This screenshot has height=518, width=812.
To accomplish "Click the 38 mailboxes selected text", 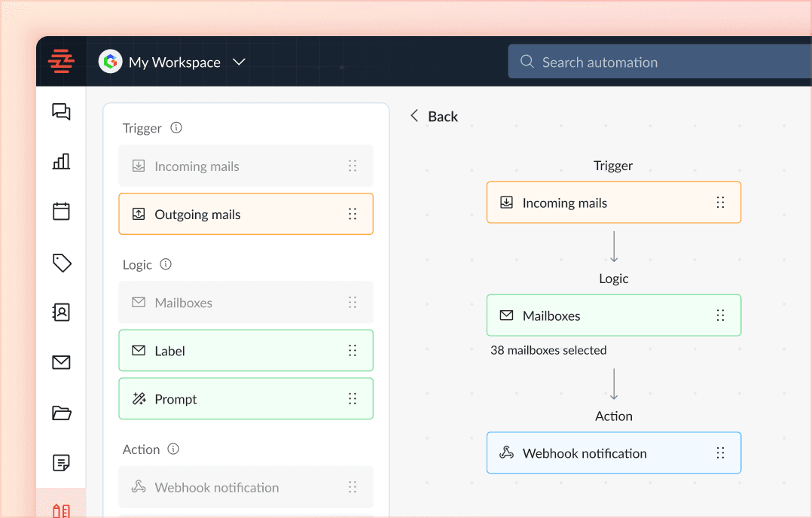I will tap(548, 350).
